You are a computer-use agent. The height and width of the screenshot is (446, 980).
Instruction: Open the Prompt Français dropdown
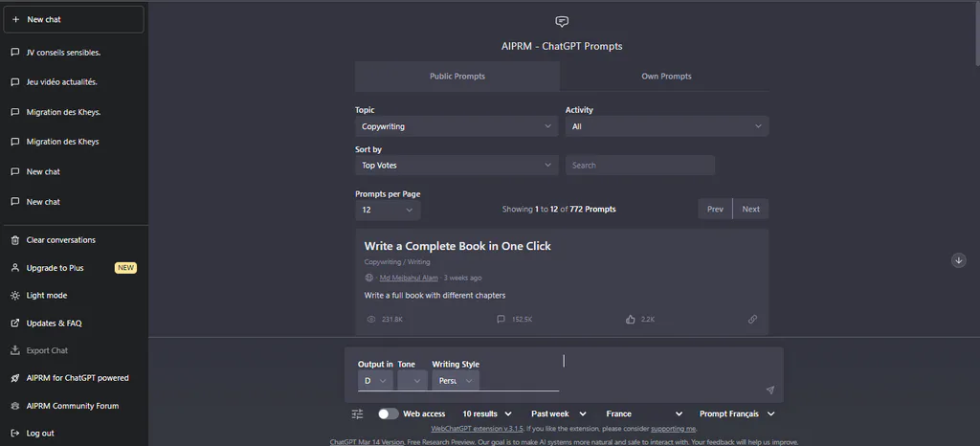(737, 413)
